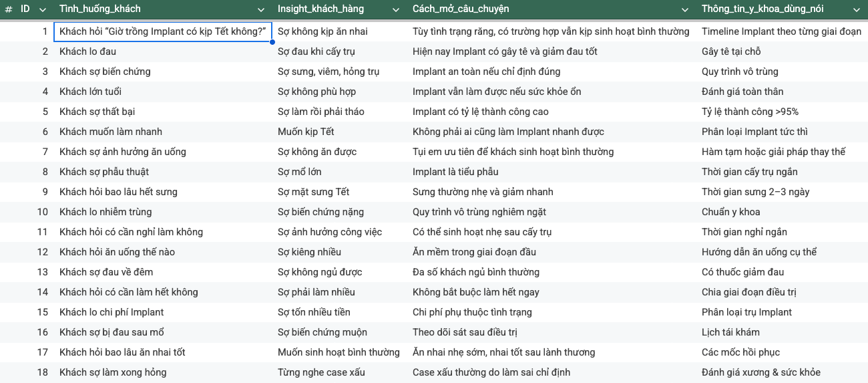868x383 pixels.
Task: Open the Cách_mở_câu_chuyện column dropdown arrow
Action: [685, 10]
